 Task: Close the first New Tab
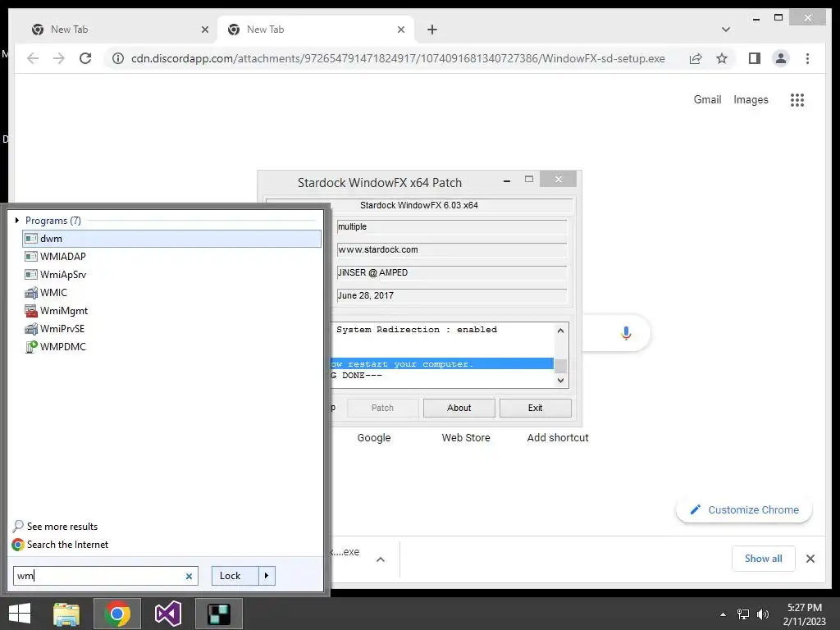pyautogui.click(x=205, y=30)
